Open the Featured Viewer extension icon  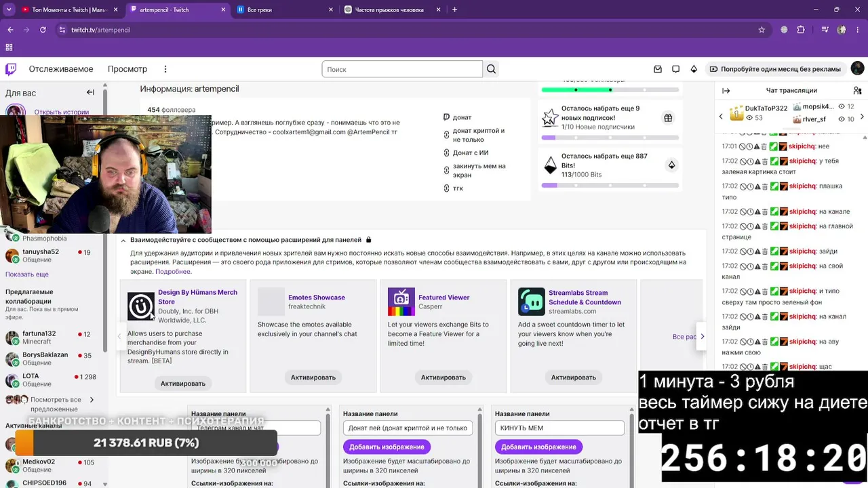pos(401,302)
